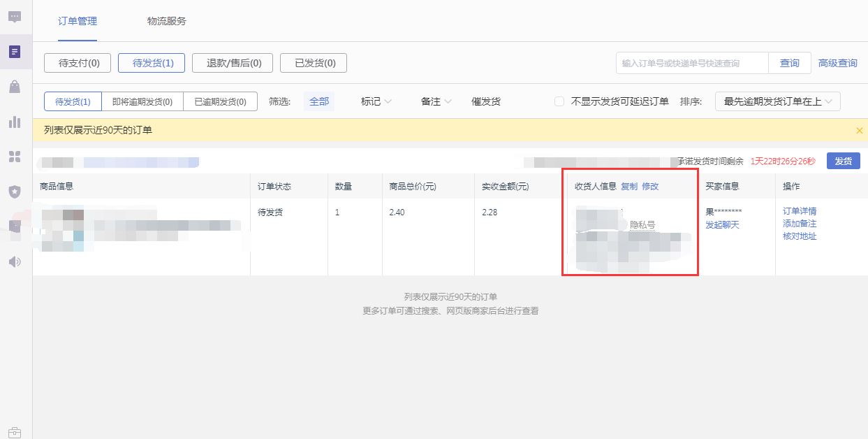Image resolution: width=868 pixels, height=439 pixels.
Task: Open the shopping bag products icon
Action: (x=15, y=87)
